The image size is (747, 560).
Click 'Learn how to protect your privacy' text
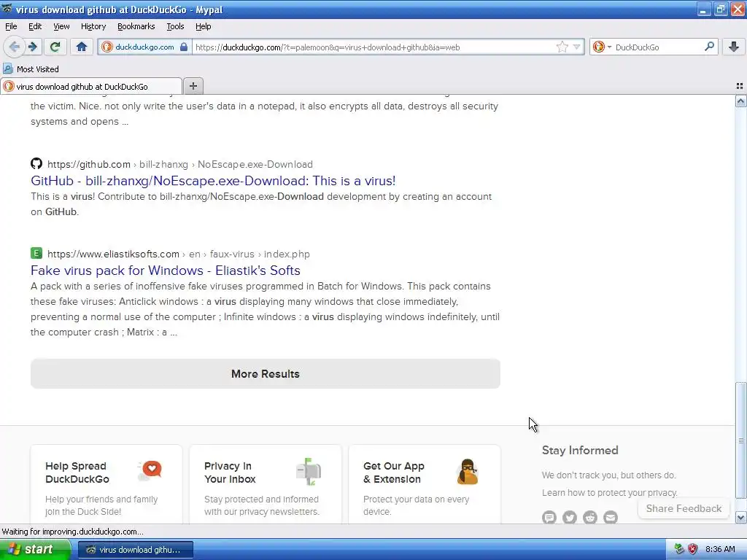[x=609, y=492]
